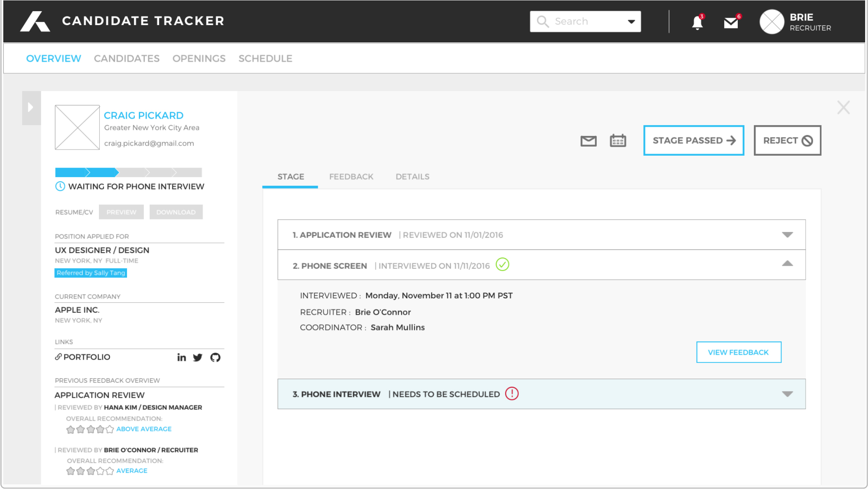Click coordinator name Sarah Mullins
This screenshot has height=489, width=868.
point(398,328)
